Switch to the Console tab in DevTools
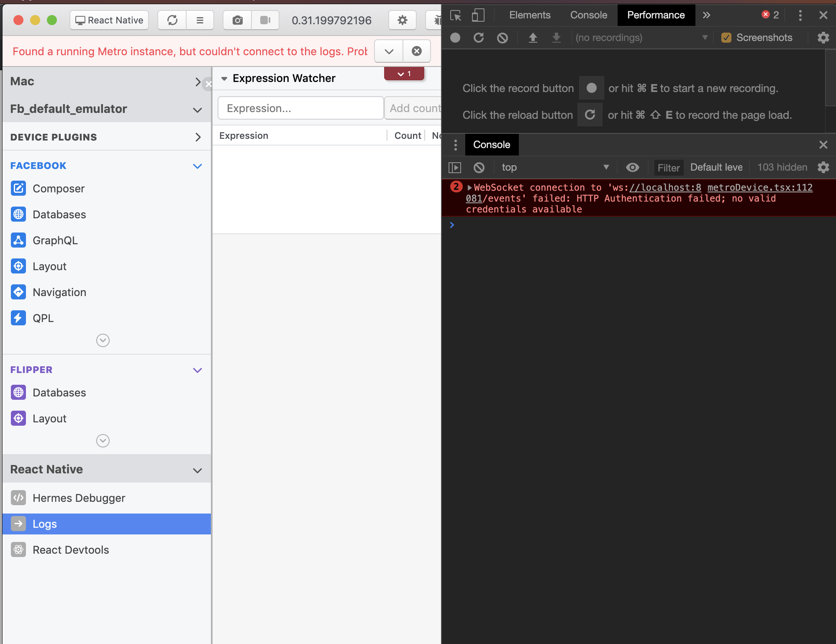 588,15
